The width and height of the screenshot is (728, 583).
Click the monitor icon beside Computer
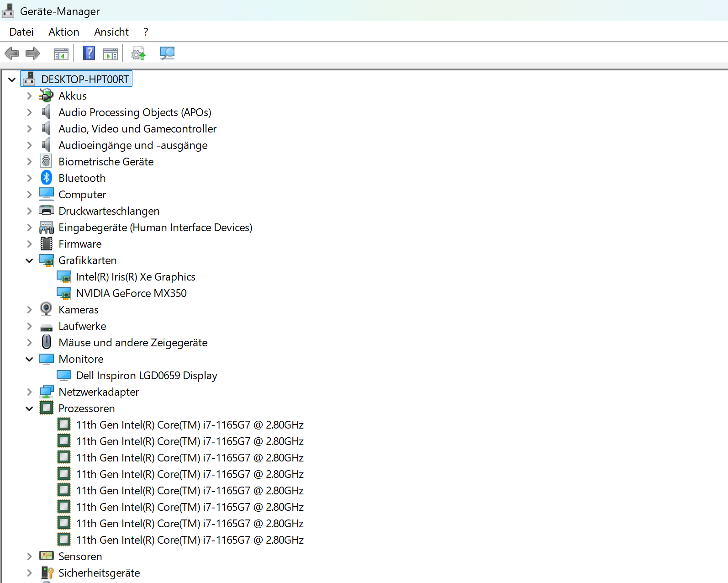(x=46, y=194)
